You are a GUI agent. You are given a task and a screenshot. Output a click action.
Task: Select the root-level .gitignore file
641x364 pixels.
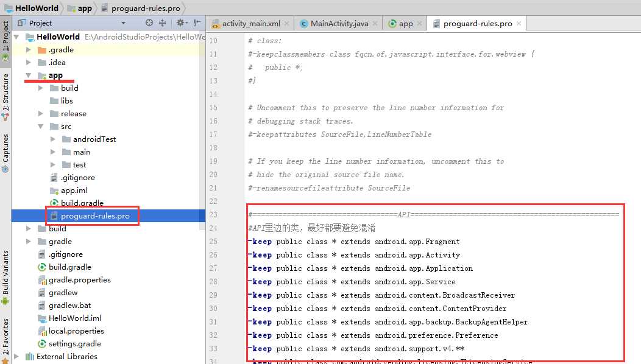(x=65, y=254)
